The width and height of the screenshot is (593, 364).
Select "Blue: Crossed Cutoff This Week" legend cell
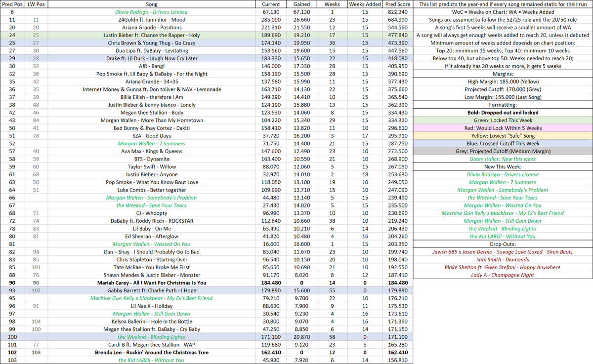point(503,143)
